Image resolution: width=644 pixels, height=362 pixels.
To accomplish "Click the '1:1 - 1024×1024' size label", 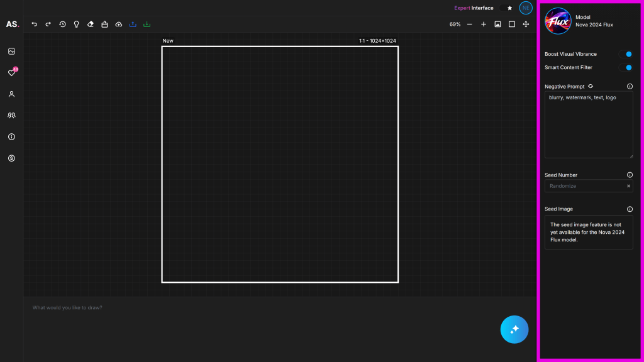I will (x=377, y=41).
